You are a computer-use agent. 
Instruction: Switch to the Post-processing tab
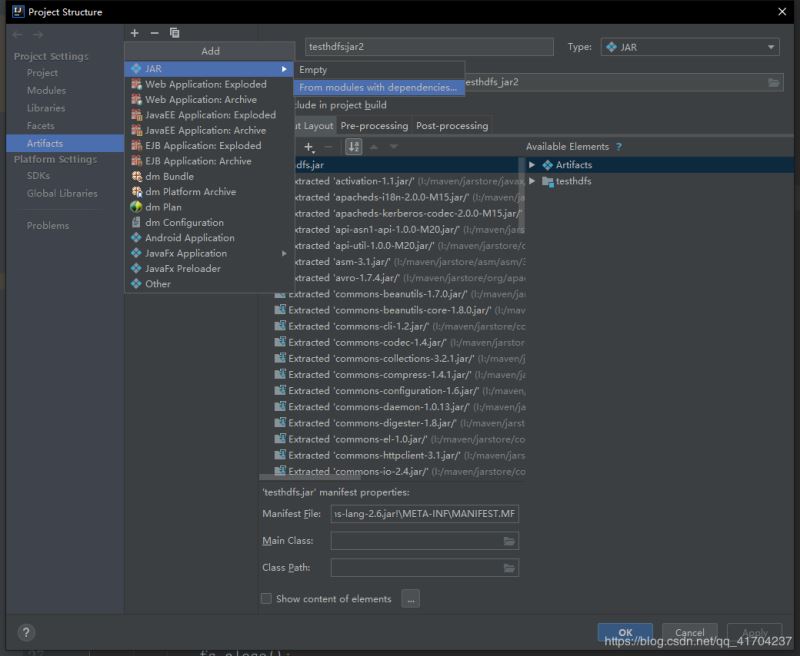tap(452, 126)
